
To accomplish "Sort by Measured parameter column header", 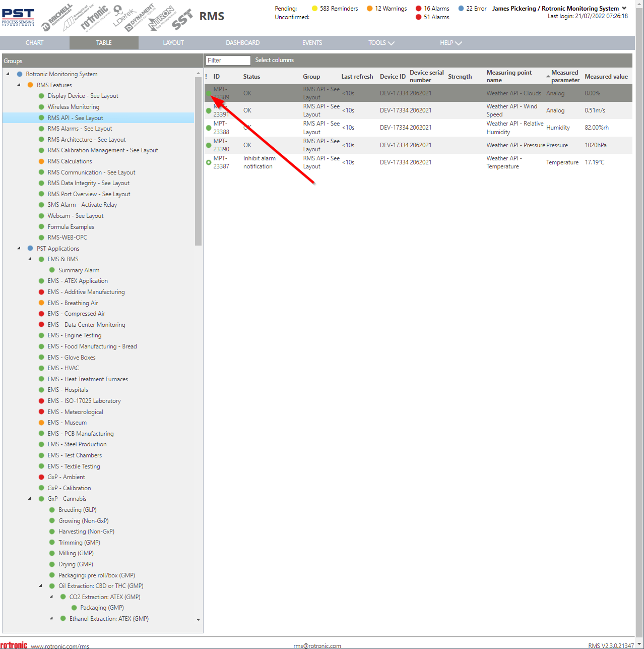I will [x=565, y=77].
